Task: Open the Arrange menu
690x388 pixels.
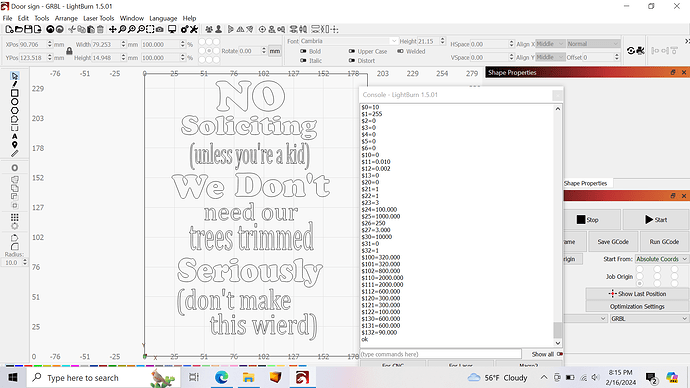Action: [66, 18]
